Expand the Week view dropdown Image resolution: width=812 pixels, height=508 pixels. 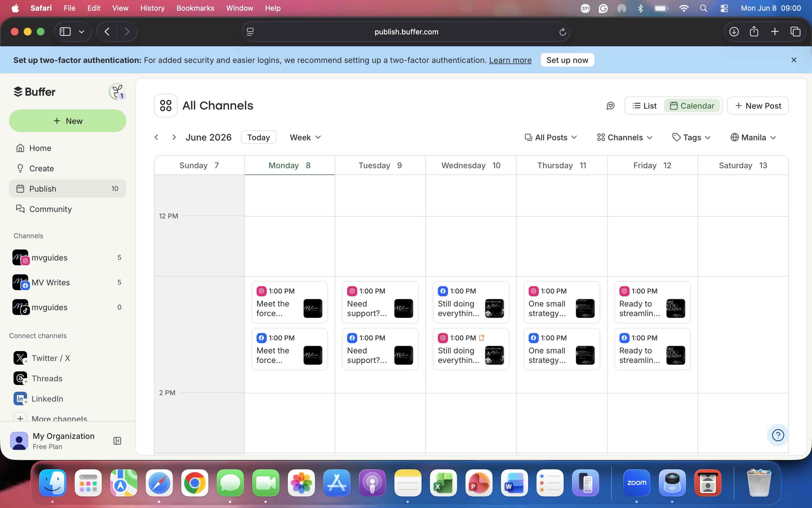click(305, 137)
